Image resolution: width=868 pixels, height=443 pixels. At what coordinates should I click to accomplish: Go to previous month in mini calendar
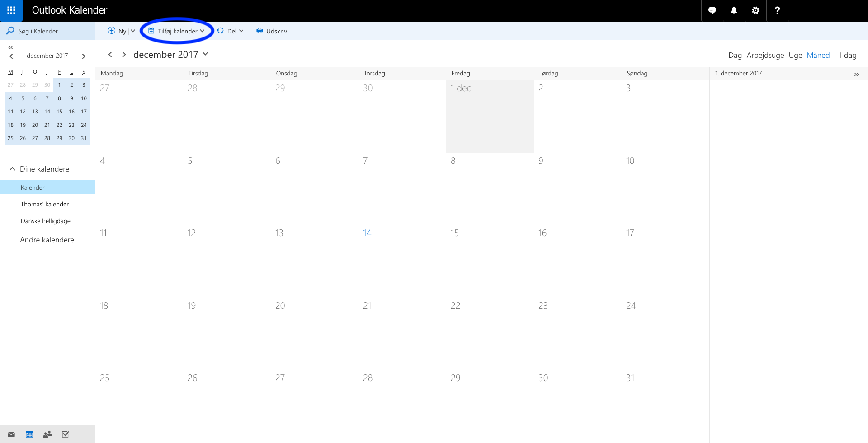11,56
